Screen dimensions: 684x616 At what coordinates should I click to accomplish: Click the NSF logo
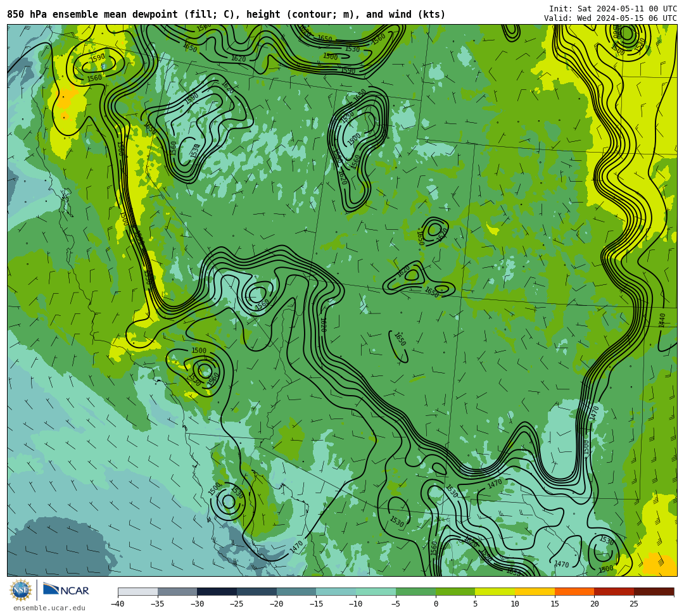pos(20,590)
